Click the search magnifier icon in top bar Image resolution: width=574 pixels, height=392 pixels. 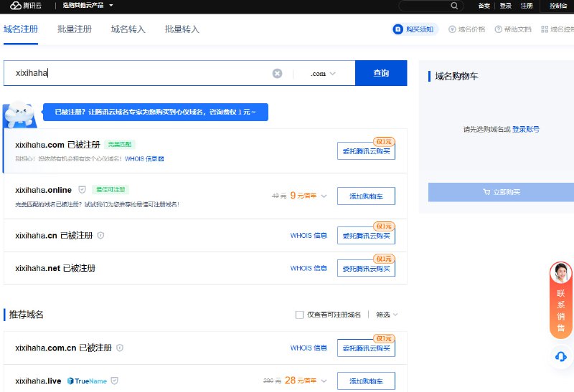(x=454, y=6)
